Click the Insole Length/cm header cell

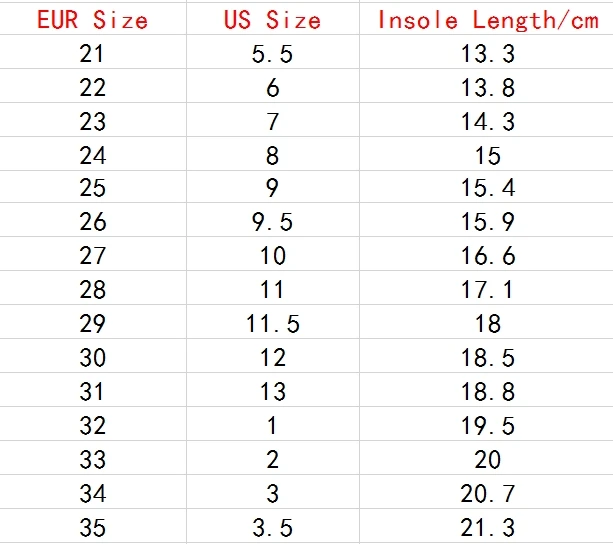(x=486, y=19)
